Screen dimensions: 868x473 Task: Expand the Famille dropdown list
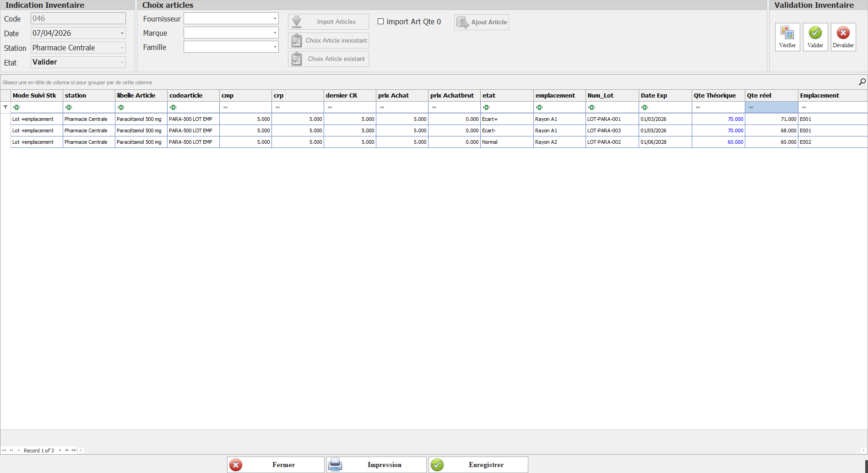coord(275,47)
